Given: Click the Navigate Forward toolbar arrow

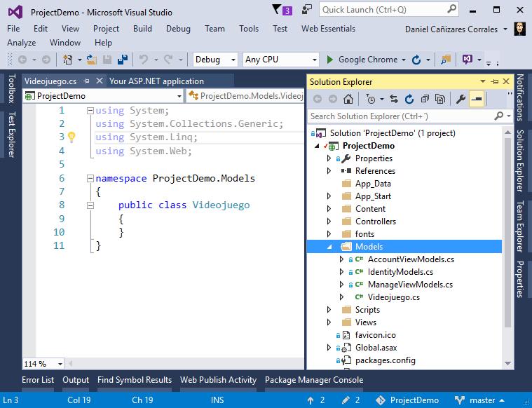Looking at the screenshot, I should (46, 60).
